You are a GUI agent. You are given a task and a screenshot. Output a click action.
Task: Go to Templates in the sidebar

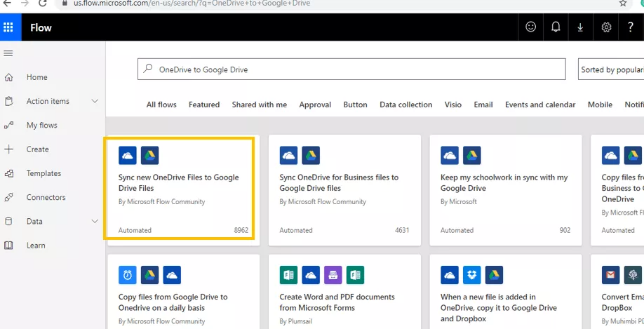tap(43, 173)
